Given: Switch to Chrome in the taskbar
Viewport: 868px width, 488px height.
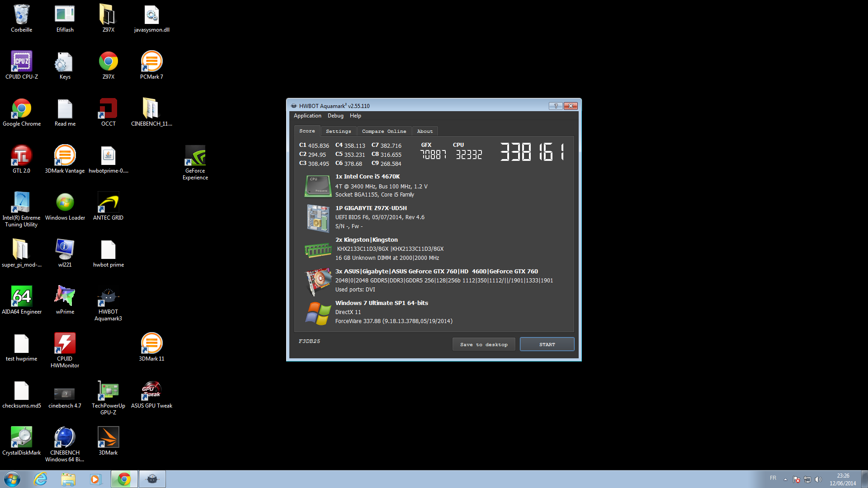Looking at the screenshot, I should 124,479.
